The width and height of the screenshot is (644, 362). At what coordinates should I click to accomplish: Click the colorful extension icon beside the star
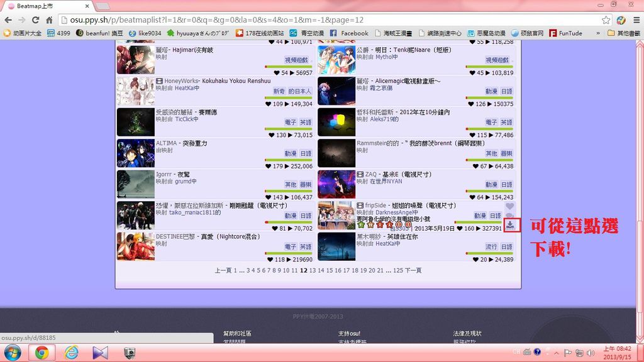[621, 19]
